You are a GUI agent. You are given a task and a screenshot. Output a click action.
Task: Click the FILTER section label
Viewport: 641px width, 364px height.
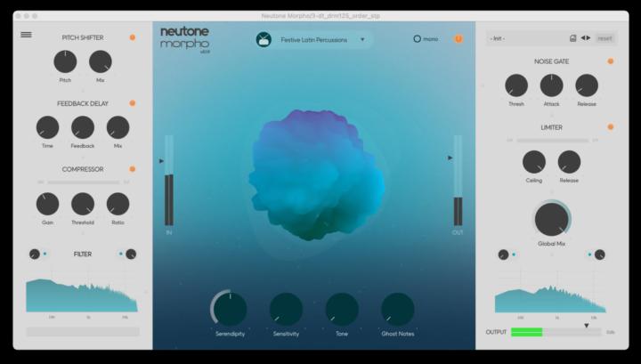pyautogui.click(x=83, y=255)
